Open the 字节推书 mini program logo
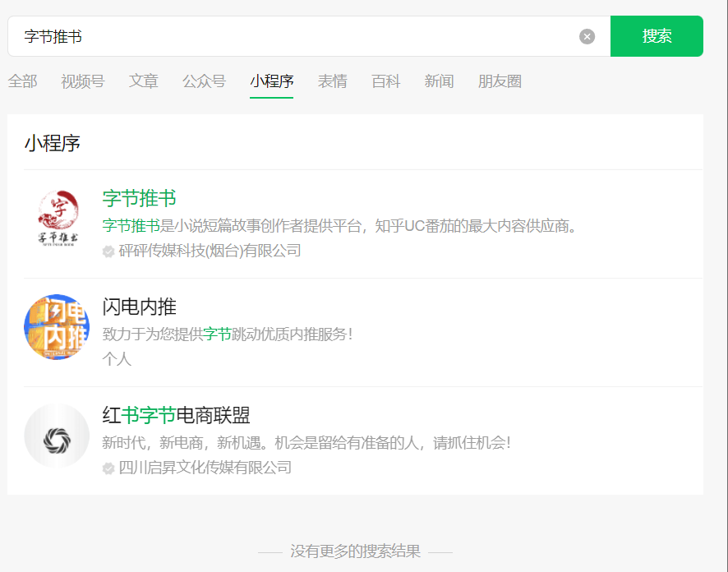728x572 pixels. 58,218
